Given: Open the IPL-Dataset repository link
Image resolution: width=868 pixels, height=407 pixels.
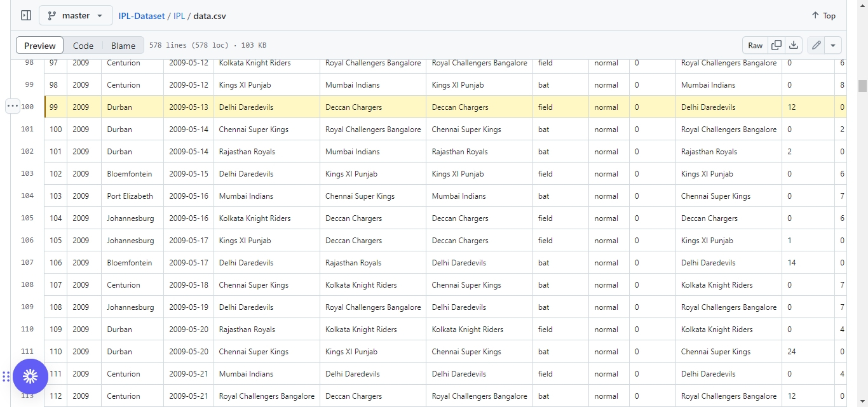Looking at the screenshot, I should 142,16.
